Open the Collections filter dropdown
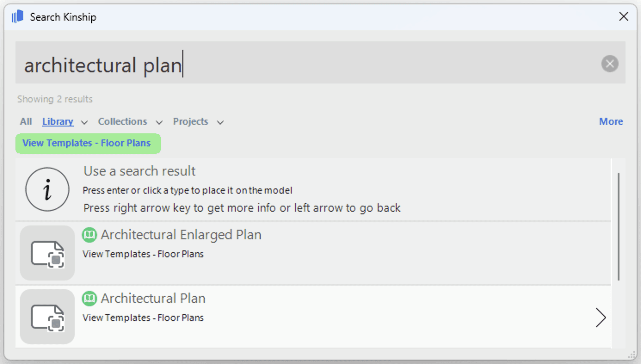Image resolution: width=641 pixels, height=364 pixels. click(159, 122)
